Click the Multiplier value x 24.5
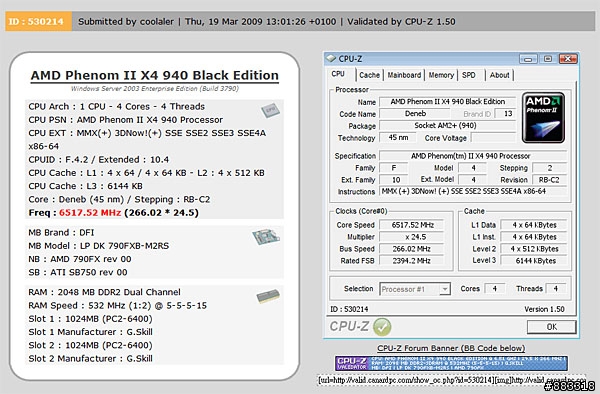Screen dimensions: 600x394 412,237
